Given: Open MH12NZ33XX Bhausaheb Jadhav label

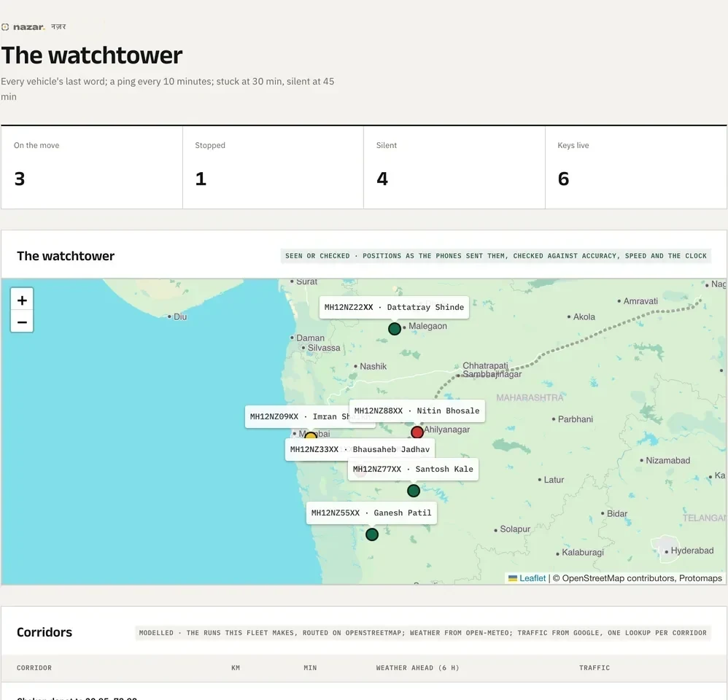Looking at the screenshot, I should pos(360,449).
